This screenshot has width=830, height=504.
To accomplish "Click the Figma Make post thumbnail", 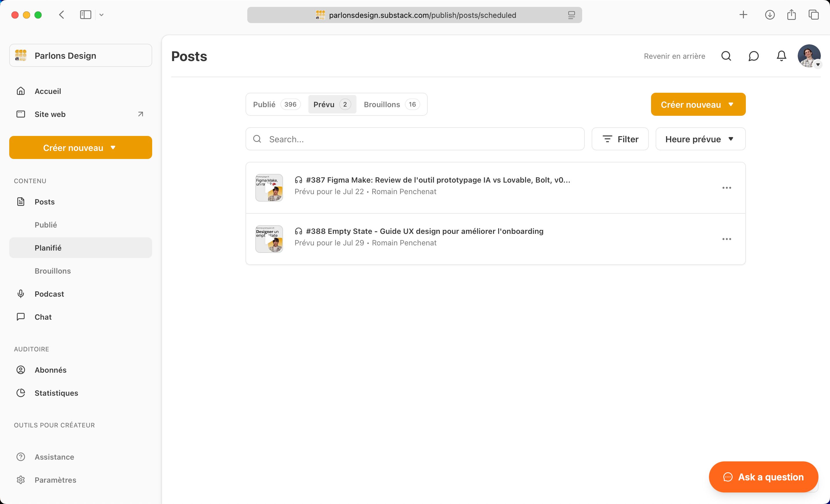I will click(x=269, y=188).
